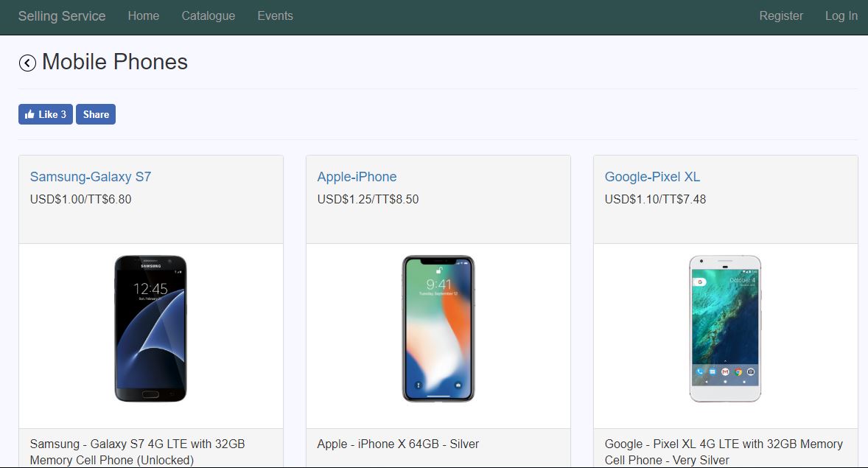The height and width of the screenshot is (468, 868).
Task: Click the Samsung Galaxy S7 phone image
Action: 150,329
